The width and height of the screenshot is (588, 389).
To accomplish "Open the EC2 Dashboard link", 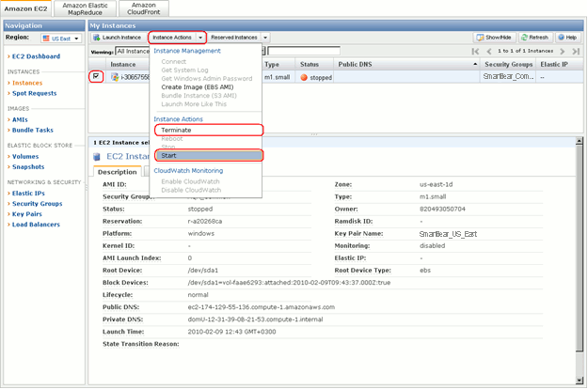I will pyautogui.click(x=36, y=56).
